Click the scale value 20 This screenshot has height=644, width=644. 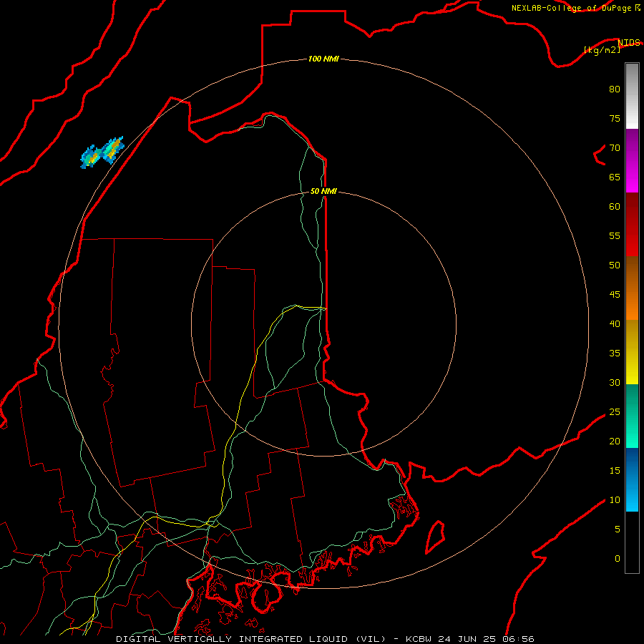click(615, 441)
